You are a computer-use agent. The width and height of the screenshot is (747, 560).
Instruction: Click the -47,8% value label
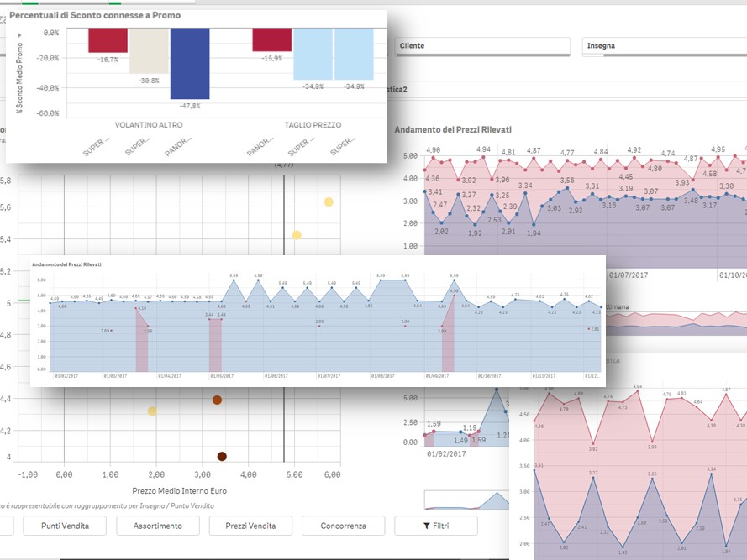pyautogui.click(x=190, y=106)
